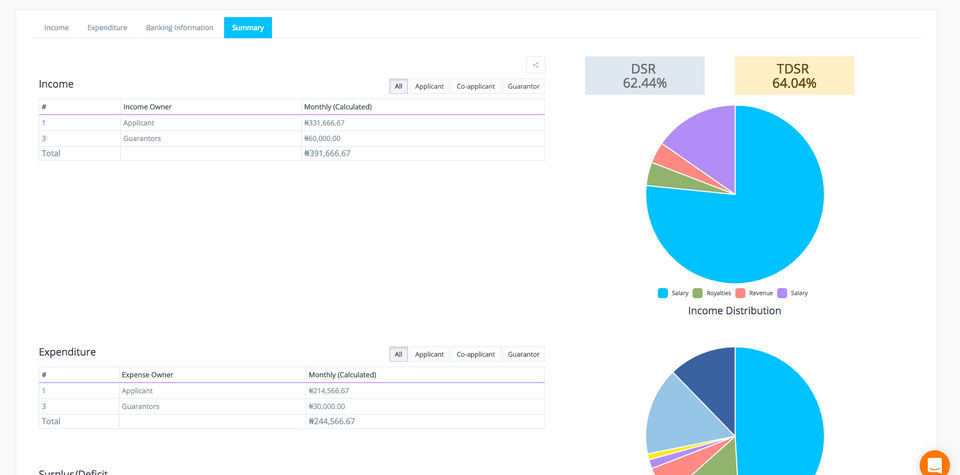Click the TDSR 64.04% box

click(x=794, y=76)
